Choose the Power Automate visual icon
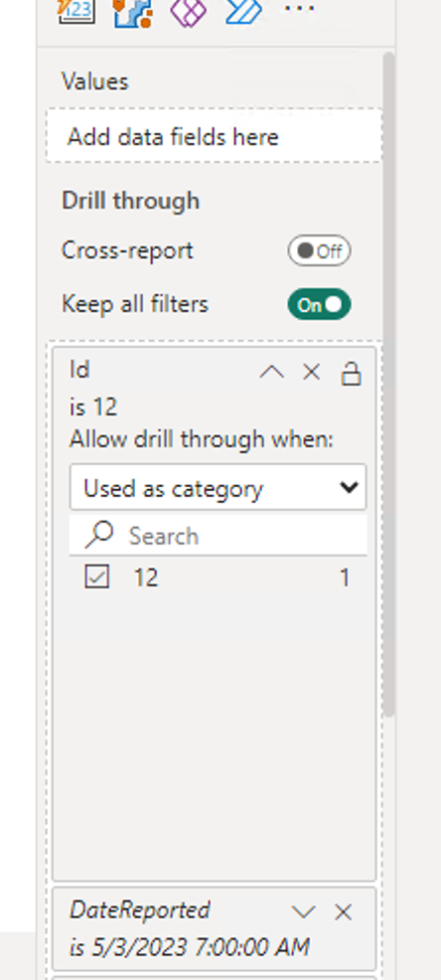441x980 pixels. (243, 11)
